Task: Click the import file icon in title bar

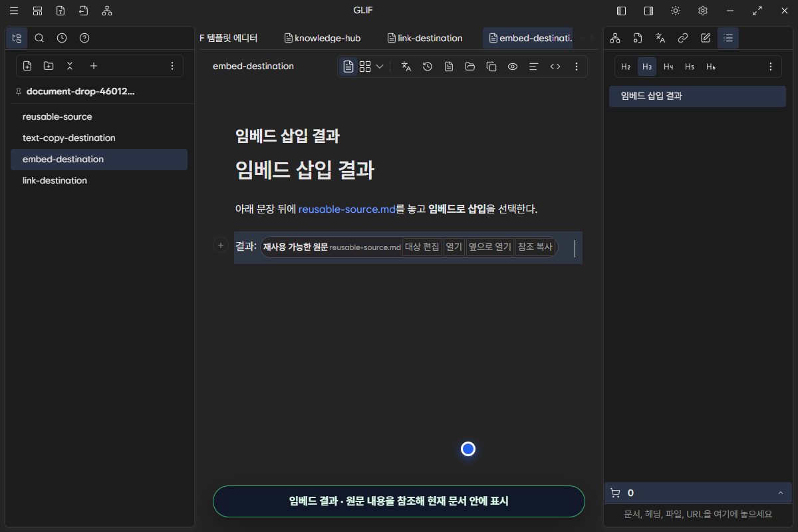Action: (x=84, y=11)
